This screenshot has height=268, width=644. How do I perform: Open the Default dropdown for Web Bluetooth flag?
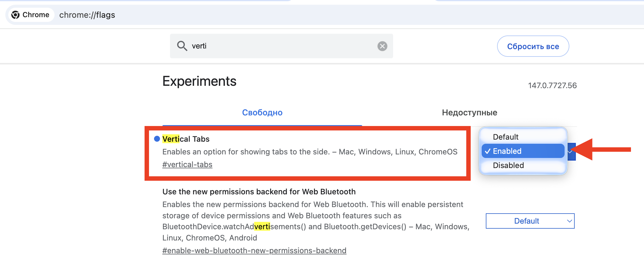pos(530,221)
